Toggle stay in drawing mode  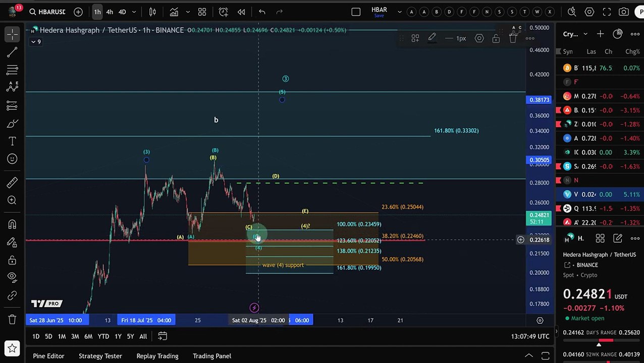pos(13,242)
